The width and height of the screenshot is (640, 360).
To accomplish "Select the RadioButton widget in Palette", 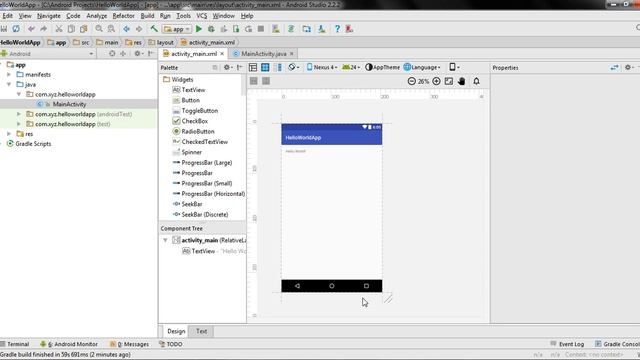I will point(193,131).
